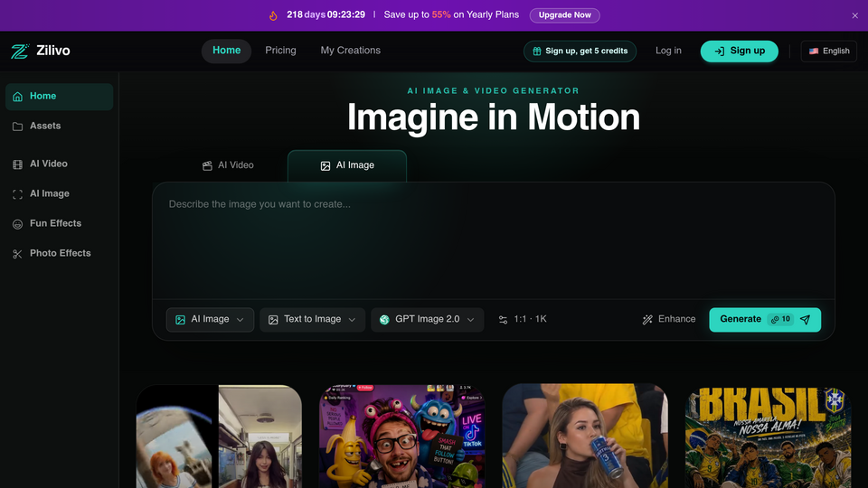Open the 1:1 · 1K aspect ratio settings
This screenshot has width=868, height=488.
[x=522, y=319]
